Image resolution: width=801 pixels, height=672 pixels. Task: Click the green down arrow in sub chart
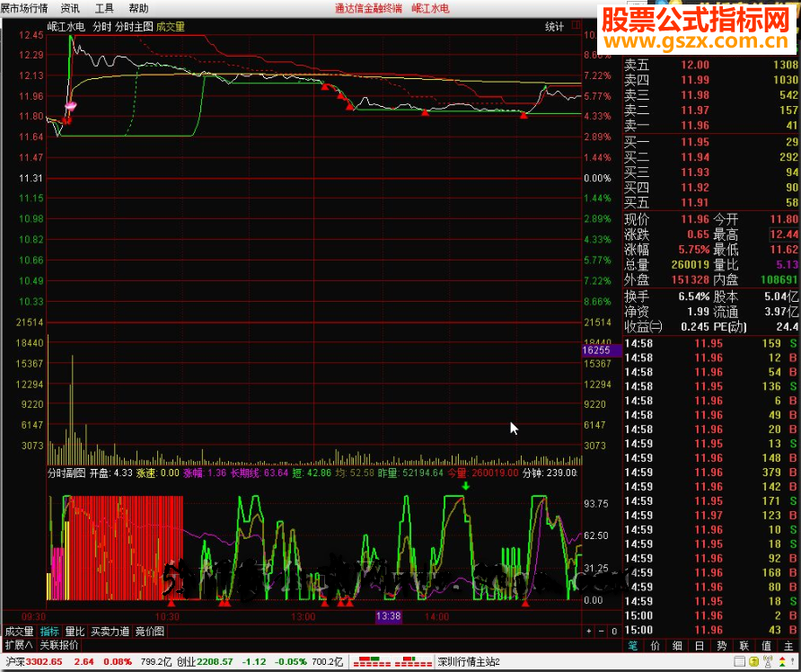tap(465, 485)
